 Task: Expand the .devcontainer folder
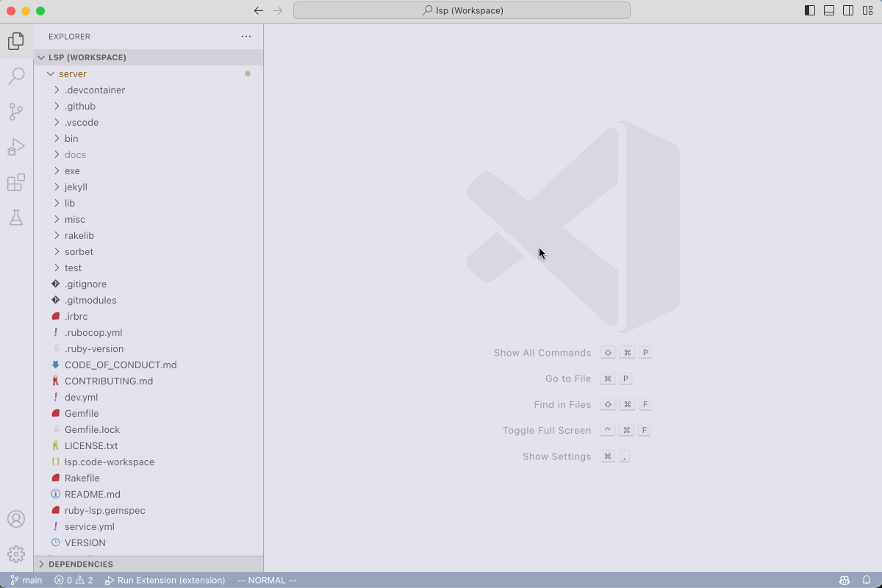(x=148, y=90)
